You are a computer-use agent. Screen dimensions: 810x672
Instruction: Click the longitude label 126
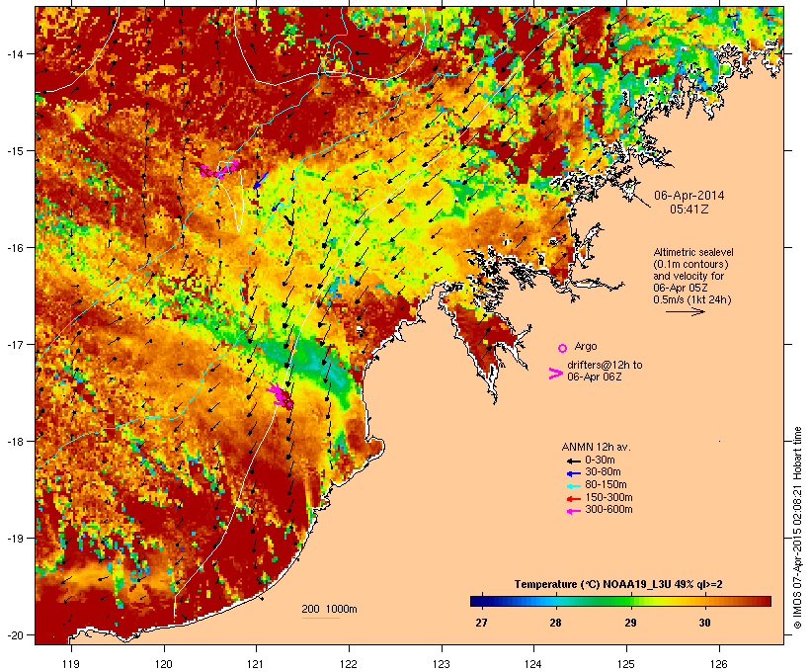pos(719,664)
